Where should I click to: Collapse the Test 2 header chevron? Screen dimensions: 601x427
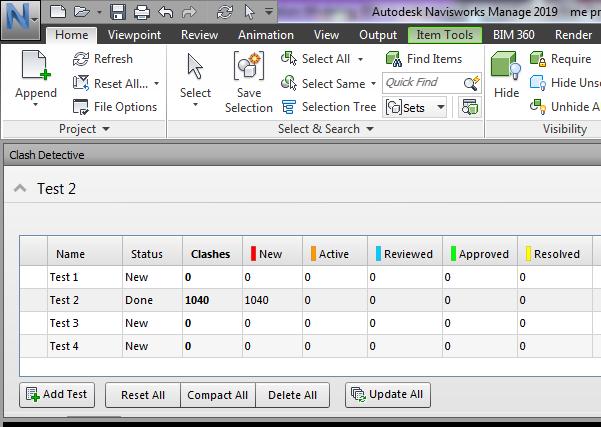click(x=20, y=188)
